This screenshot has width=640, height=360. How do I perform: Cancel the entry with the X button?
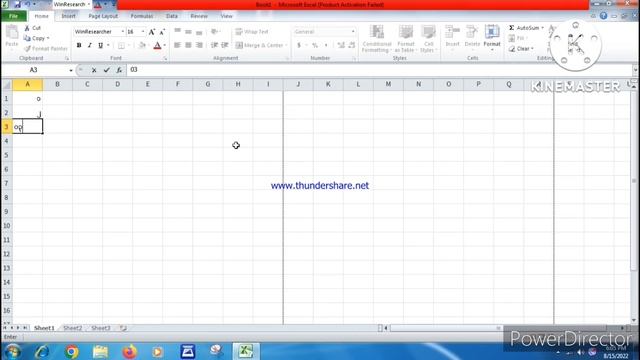[x=94, y=70]
